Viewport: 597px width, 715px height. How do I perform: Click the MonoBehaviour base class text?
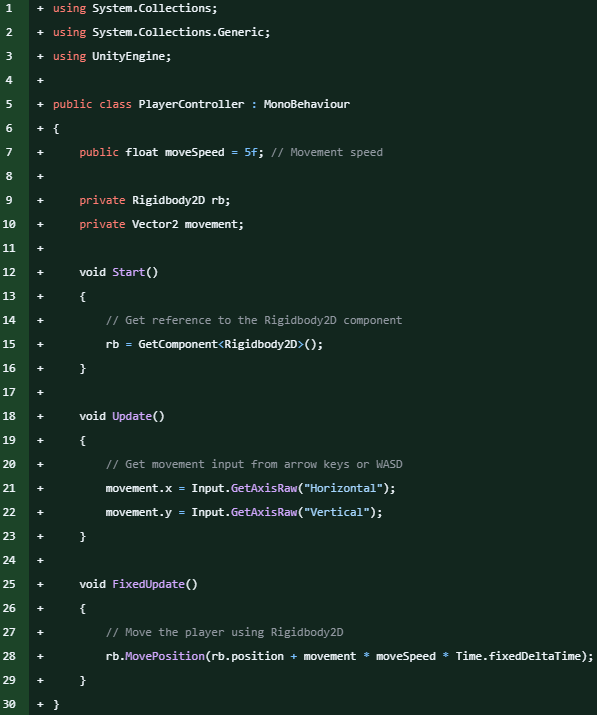[x=306, y=104]
